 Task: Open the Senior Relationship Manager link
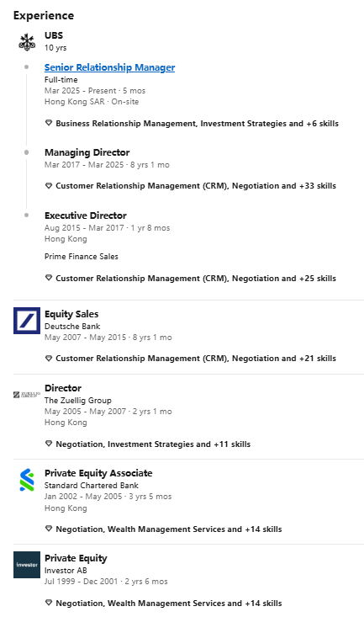coord(109,67)
